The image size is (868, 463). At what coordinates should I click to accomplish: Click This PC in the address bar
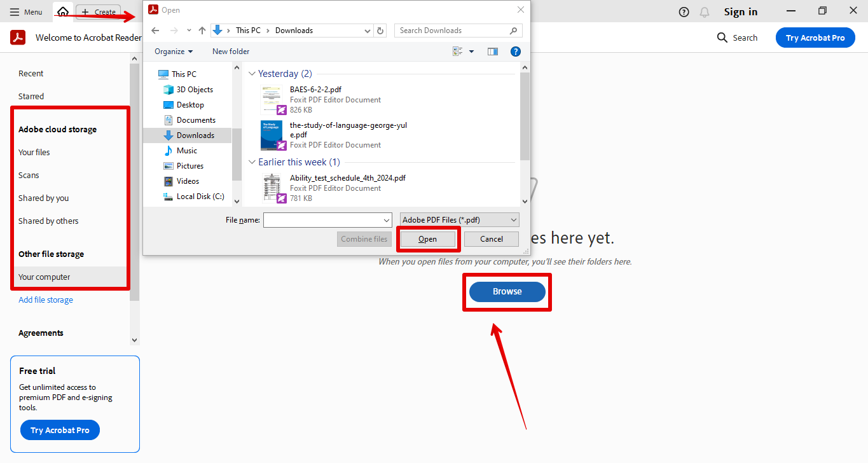[247, 31]
